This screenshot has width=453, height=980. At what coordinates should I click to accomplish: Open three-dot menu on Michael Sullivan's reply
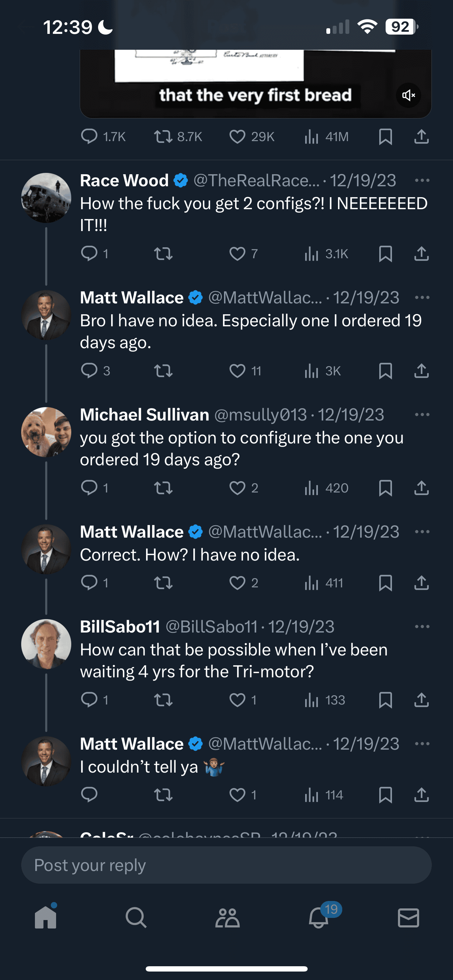(422, 415)
